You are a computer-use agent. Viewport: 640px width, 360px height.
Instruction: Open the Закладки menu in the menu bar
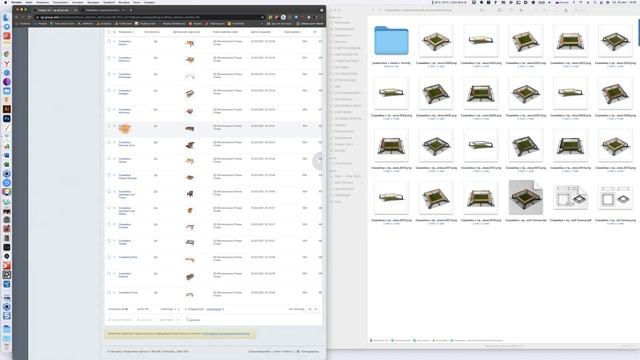[x=93, y=2]
